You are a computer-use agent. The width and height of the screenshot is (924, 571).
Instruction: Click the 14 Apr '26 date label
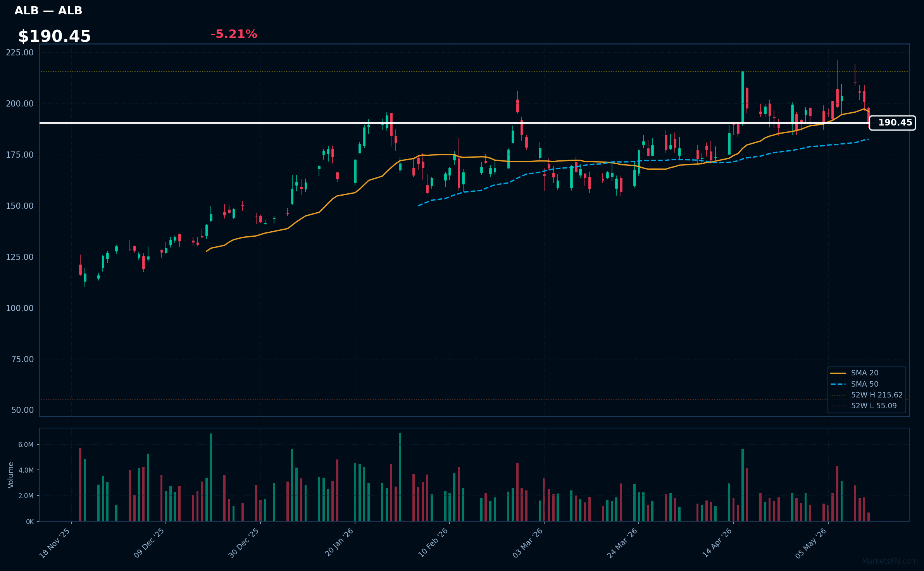click(x=717, y=543)
